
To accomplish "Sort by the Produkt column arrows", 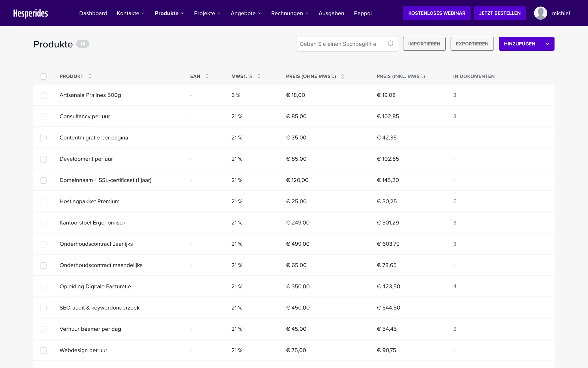I will click(x=90, y=76).
